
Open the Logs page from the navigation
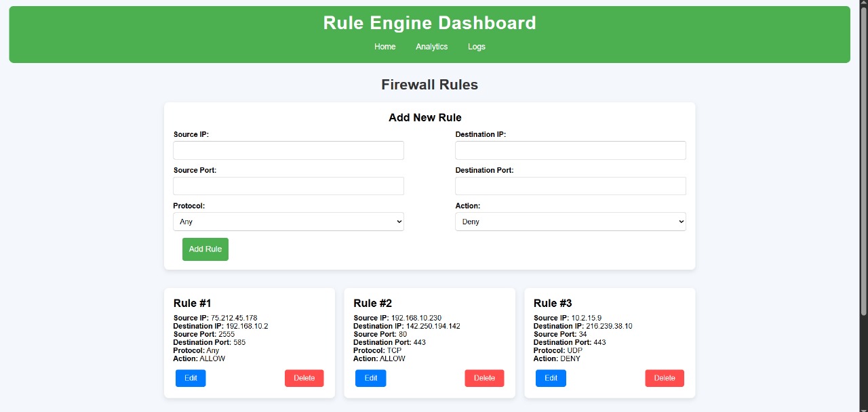click(x=476, y=46)
